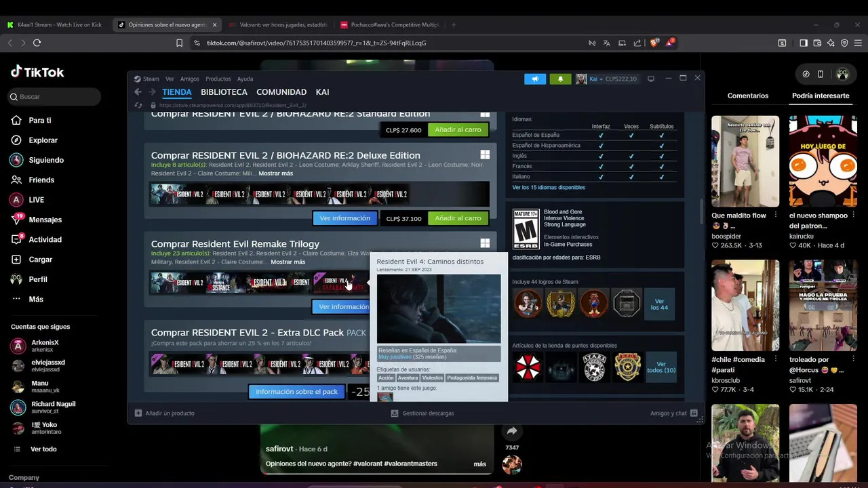The image size is (868, 488).
Task: Click TikTok Buscar search field
Action: click(x=54, y=97)
